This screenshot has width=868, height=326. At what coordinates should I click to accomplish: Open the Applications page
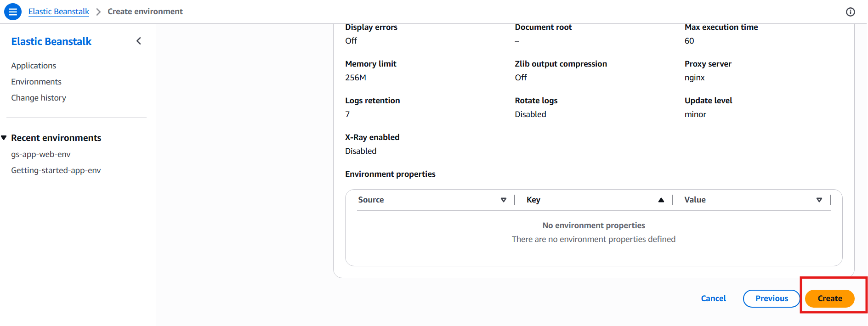coord(34,66)
